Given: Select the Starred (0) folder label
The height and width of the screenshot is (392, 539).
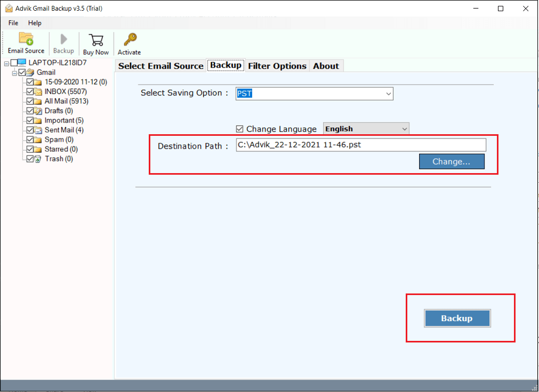Looking at the screenshot, I should coord(61,150).
